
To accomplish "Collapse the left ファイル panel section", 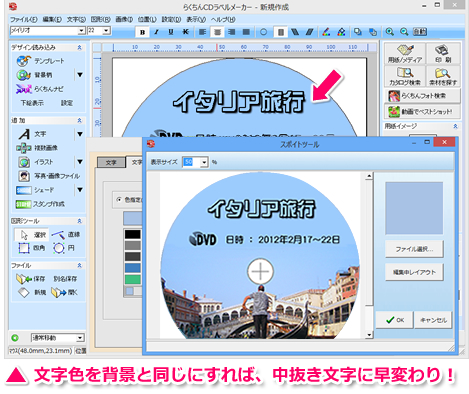I will point(79,265).
